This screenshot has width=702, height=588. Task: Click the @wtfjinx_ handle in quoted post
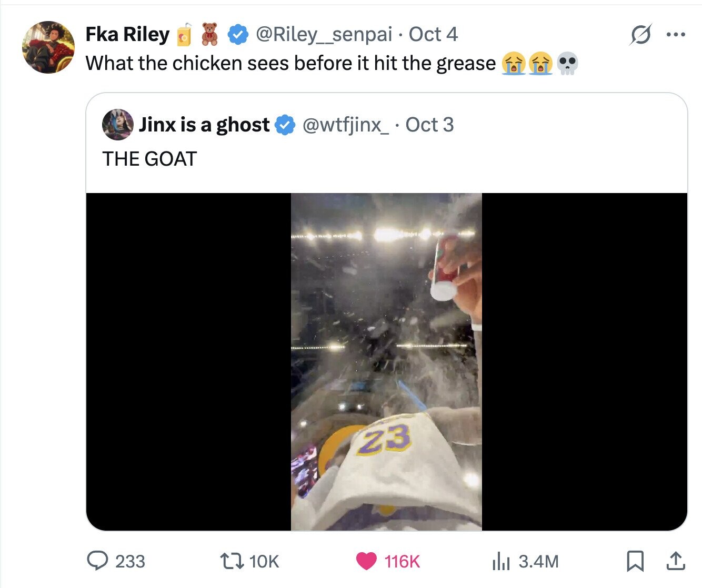(346, 125)
